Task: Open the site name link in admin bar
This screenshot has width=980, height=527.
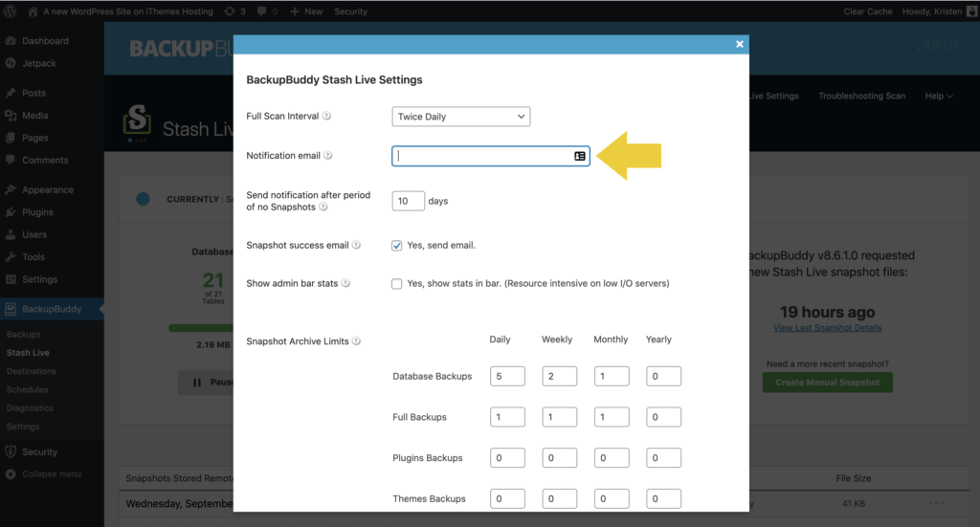Action: [128, 11]
